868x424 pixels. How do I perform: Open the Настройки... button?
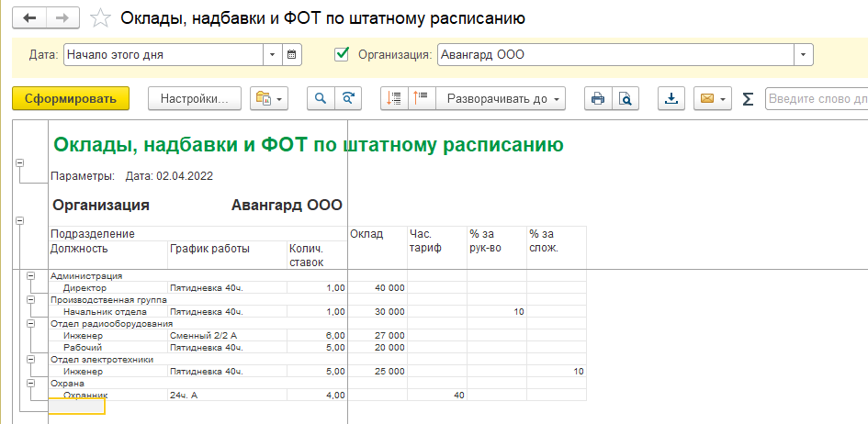[195, 98]
